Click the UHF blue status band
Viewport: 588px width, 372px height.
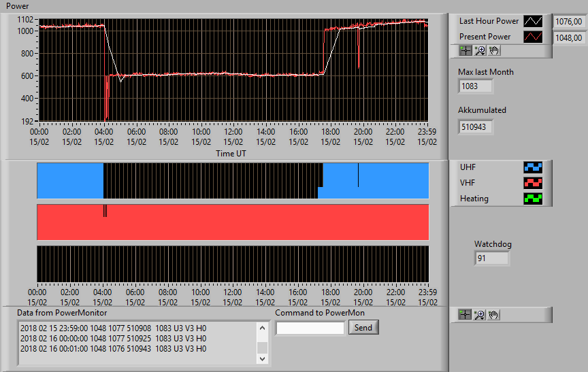(233, 181)
